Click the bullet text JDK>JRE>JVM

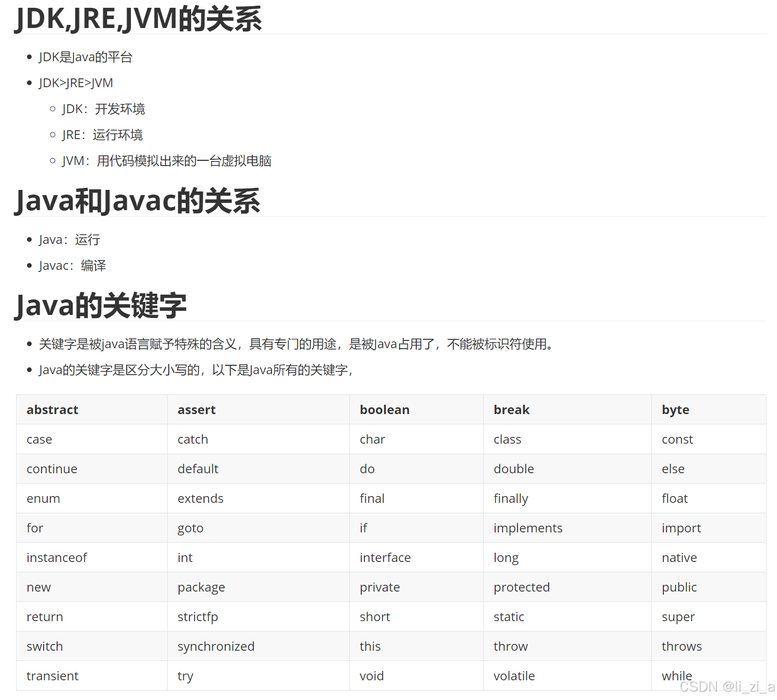click(75, 83)
